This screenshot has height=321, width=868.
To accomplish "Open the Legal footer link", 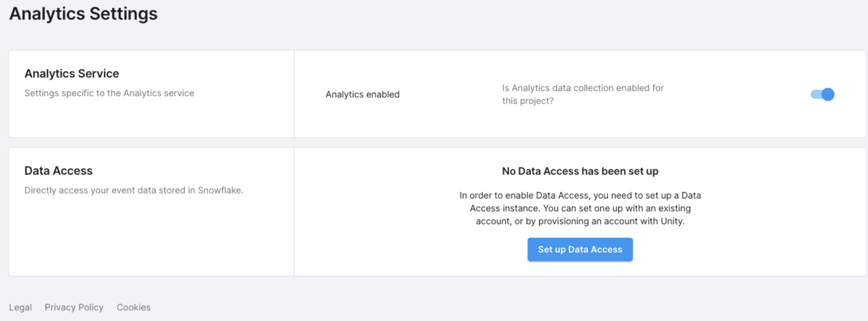I will [20, 307].
